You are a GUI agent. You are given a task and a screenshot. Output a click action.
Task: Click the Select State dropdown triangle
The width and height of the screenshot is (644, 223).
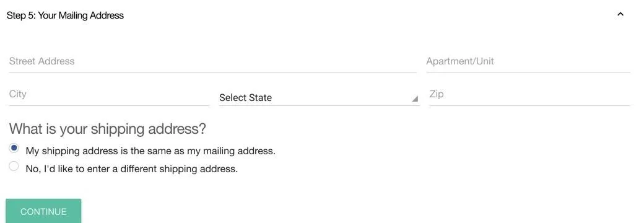point(415,99)
